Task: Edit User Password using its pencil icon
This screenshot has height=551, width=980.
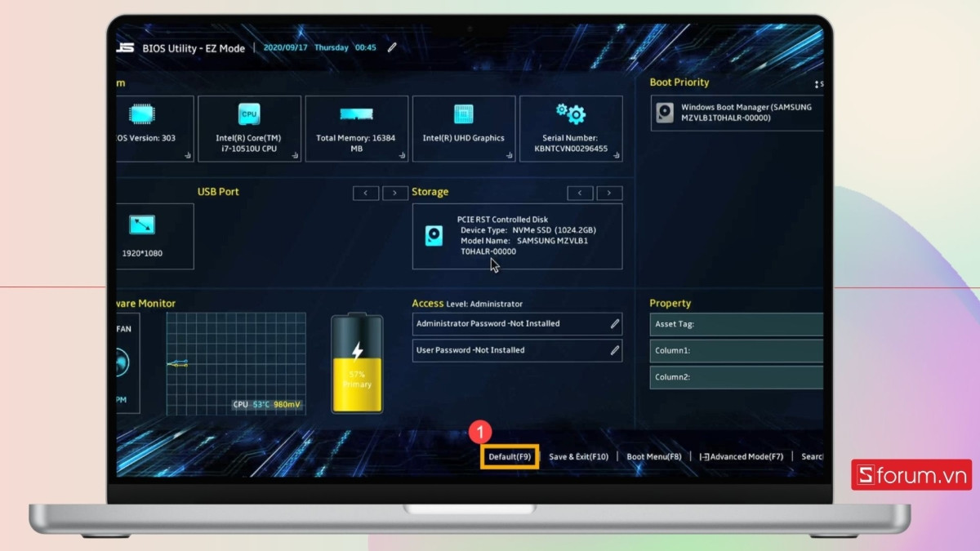Action: click(x=615, y=350)
